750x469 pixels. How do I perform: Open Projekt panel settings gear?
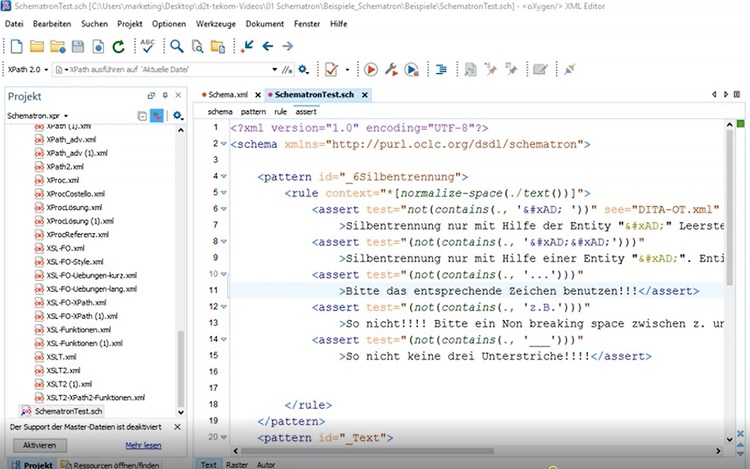[x=177, y=115]
